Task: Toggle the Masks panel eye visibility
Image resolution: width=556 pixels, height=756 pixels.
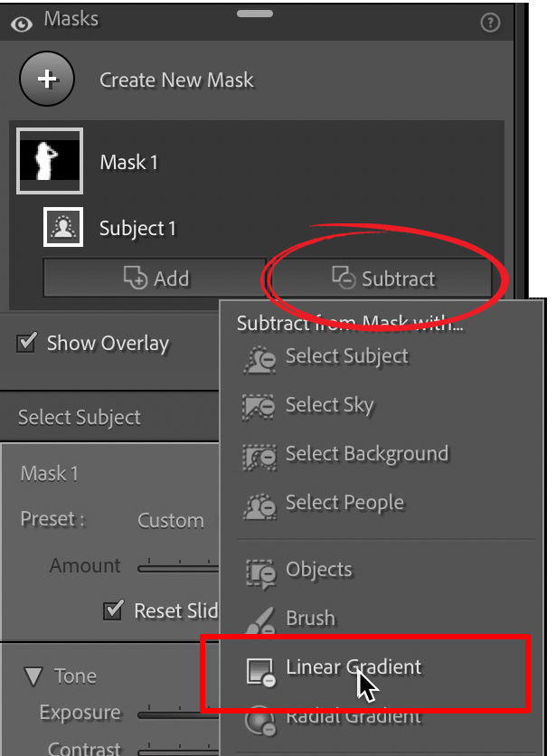Action: click(21, 23)
